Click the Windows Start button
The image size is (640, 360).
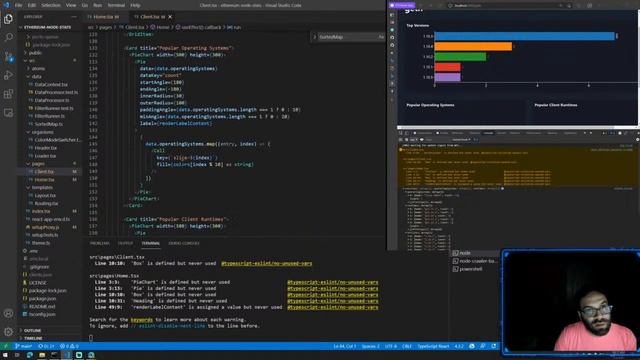[x=5, y=355]
